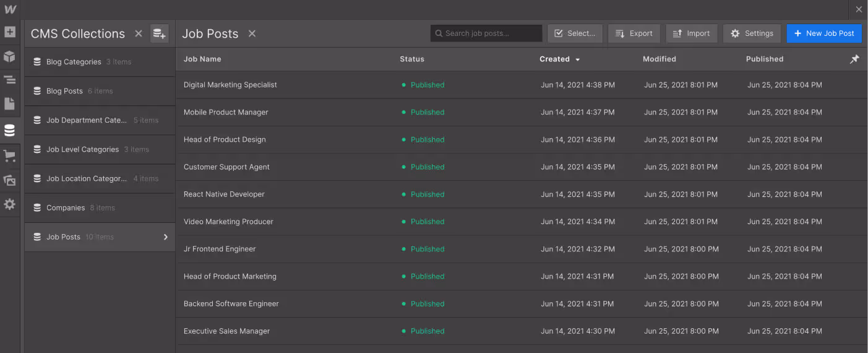Close the Job Posts list

[x=252, y=33]
